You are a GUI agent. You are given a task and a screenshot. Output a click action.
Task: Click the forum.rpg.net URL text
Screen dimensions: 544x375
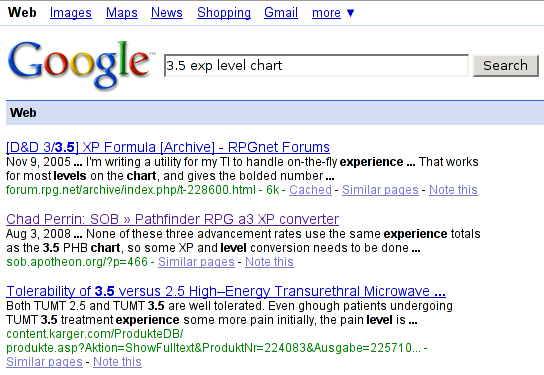click(131, 190)
